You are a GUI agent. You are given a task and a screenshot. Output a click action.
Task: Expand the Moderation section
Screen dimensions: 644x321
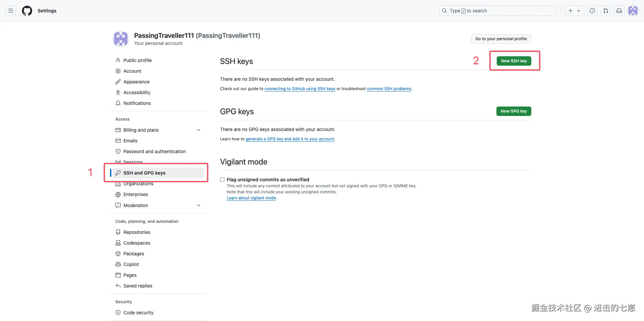click(x=199, y=205)
